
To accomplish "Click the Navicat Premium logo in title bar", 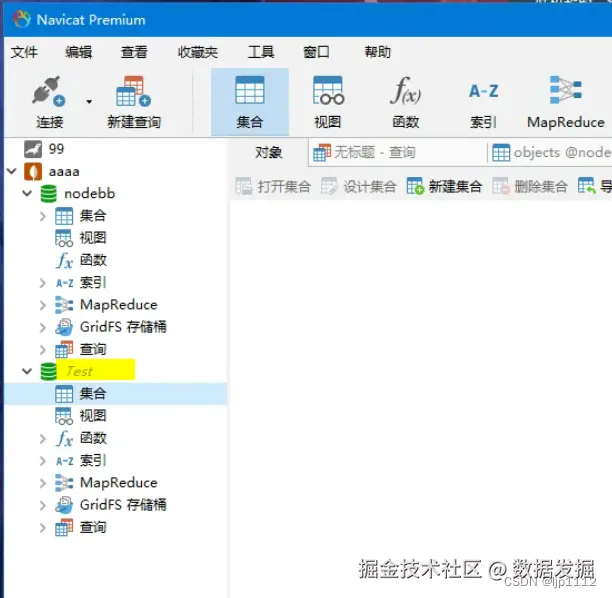I will click(x=21, y=19).
